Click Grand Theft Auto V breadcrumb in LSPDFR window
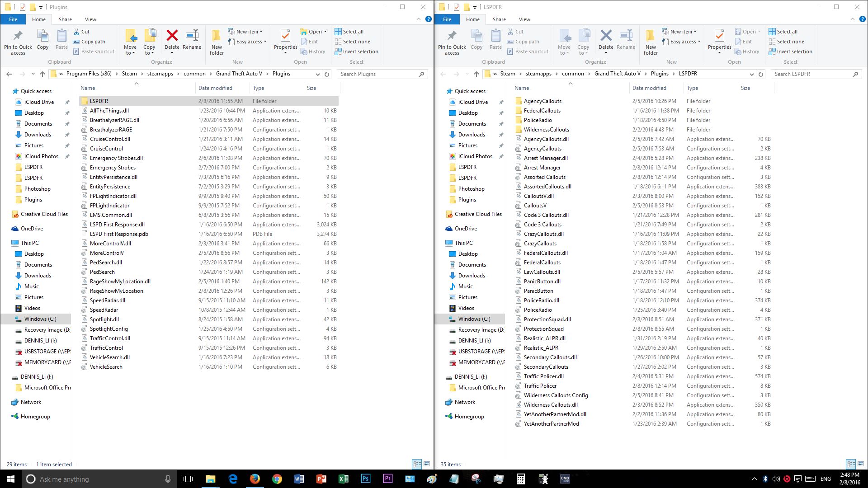 [617, 74]
